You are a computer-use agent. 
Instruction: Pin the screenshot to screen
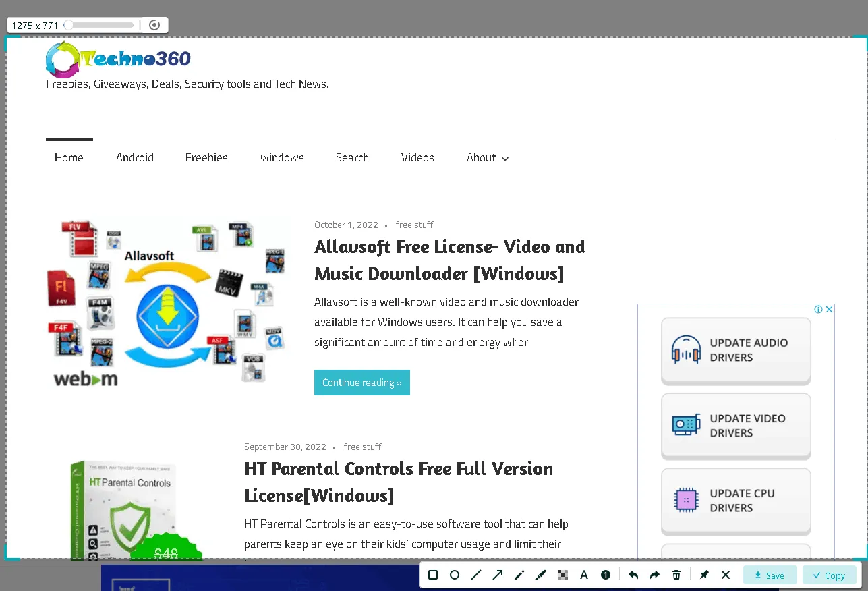tap(704, 575)
